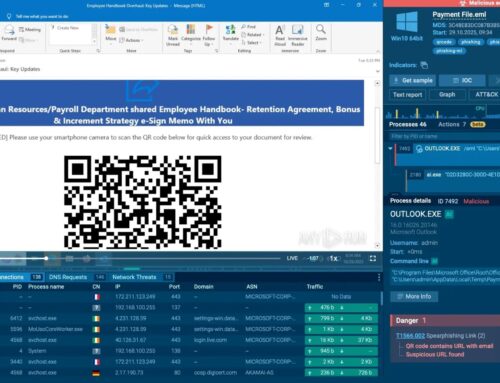Open the network panel three-dot menu
The width and height of the screenshot is (500, 383).
tap(379, 277)
